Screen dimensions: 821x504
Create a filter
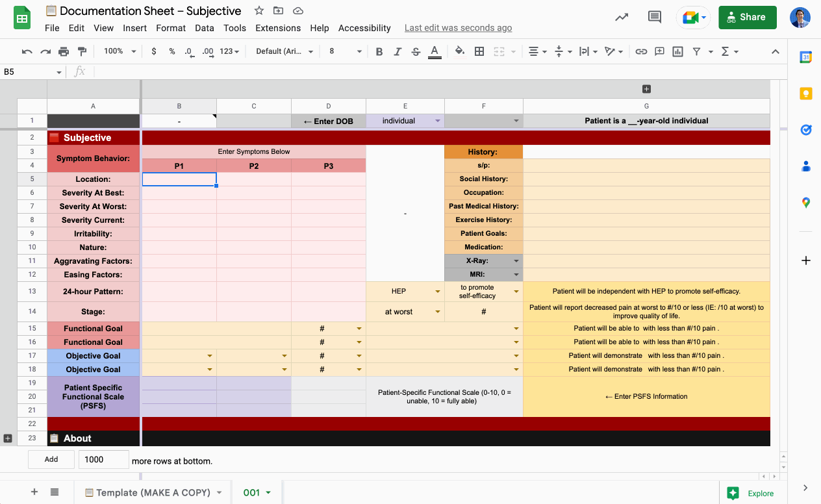pos(696,51)
